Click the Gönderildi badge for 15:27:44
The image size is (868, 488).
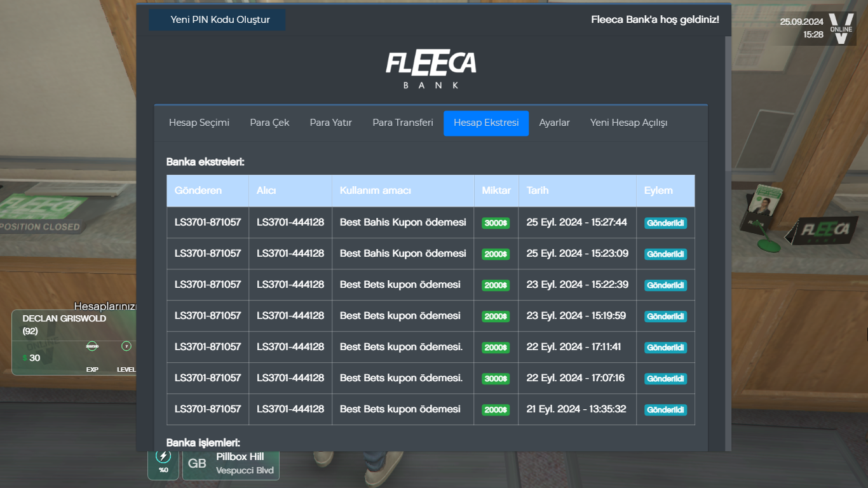[x=665, y=223]
